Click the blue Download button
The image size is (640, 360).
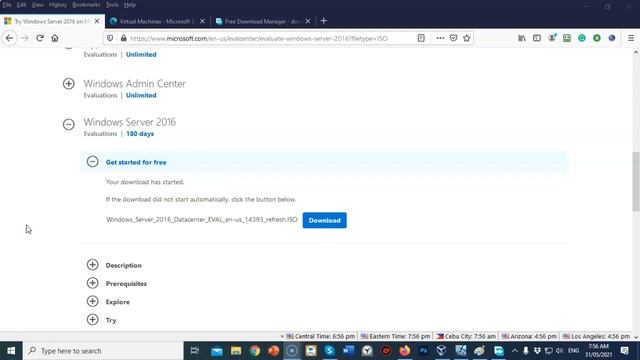324,220
